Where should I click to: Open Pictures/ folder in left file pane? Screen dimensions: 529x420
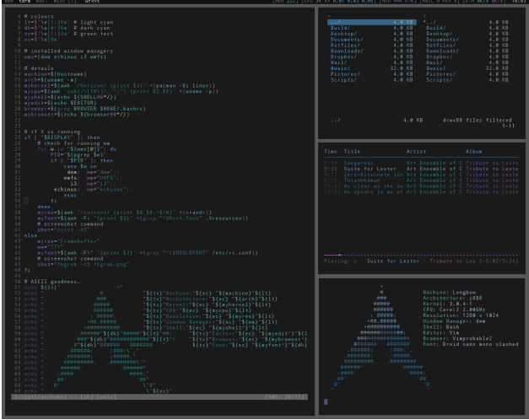[345, 74]
